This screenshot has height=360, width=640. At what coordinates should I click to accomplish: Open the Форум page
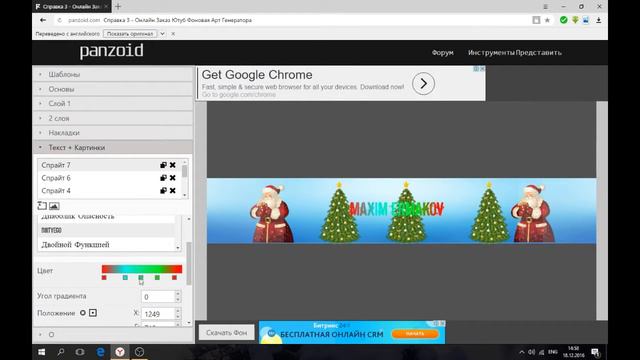[442, 53]
